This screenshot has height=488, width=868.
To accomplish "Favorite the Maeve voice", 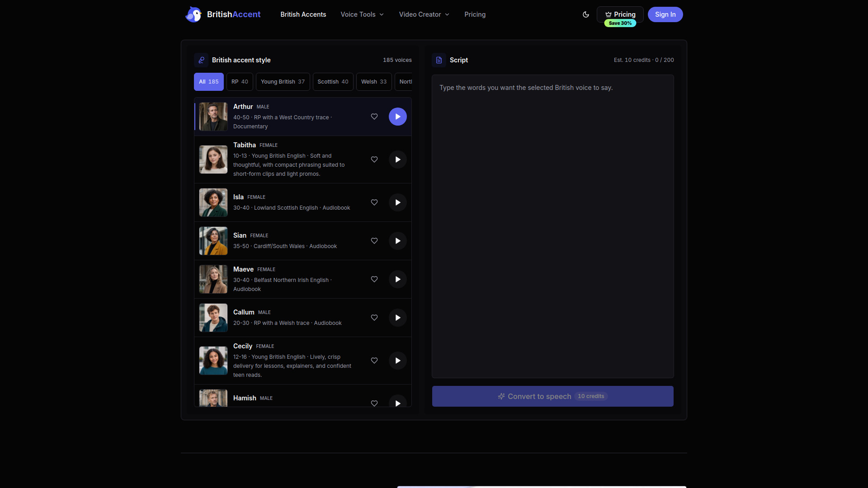I will (x=374, y=279).
